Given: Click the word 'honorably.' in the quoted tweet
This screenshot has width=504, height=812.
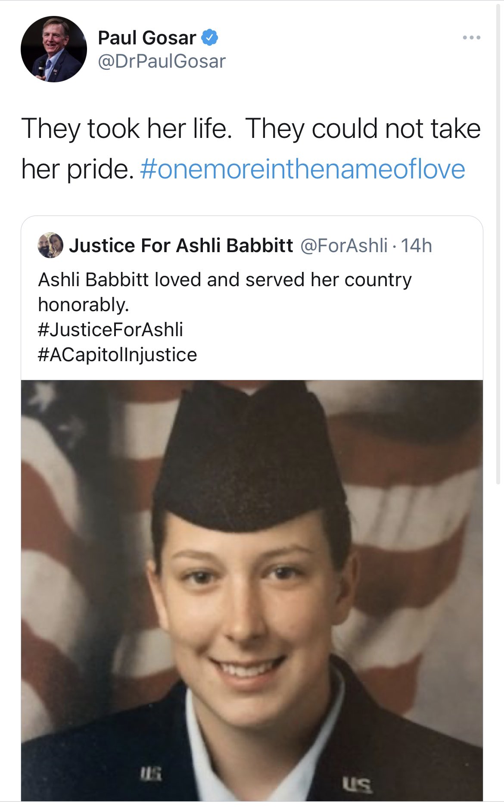Looking at the screenshot, I should pos(84,305).
